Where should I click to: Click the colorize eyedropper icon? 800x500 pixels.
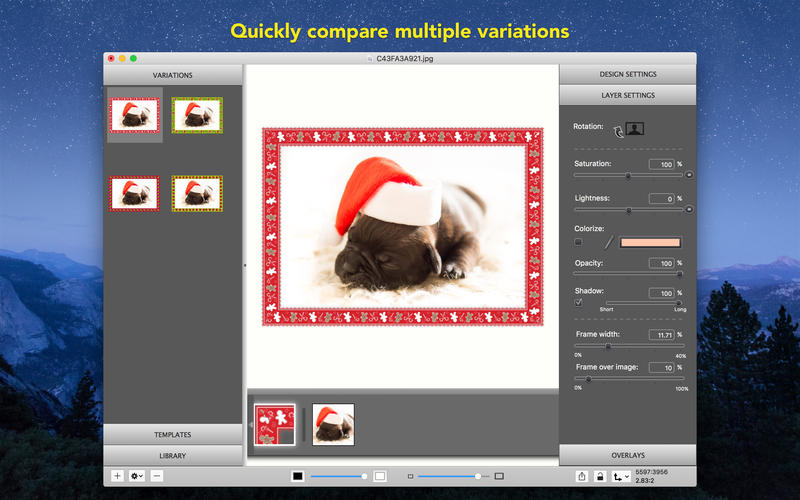pyautogui.click(x=607, y=242)
